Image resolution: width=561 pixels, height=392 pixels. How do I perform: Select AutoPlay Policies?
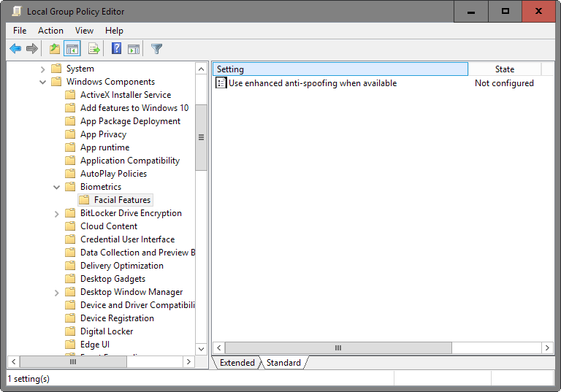[x=113, y=174]
